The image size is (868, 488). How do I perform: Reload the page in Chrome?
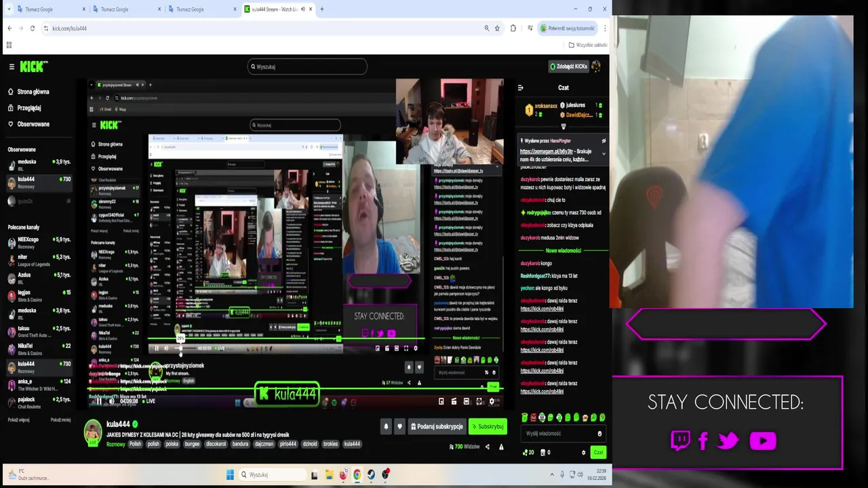pyautogui.click(x=32, y=28)
